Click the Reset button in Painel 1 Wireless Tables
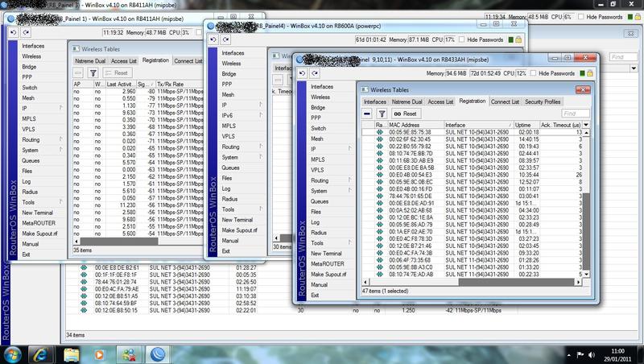This screenshot has height=364, width=644. (117, 72)
